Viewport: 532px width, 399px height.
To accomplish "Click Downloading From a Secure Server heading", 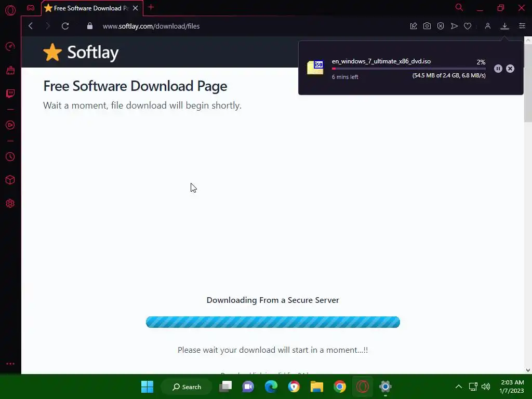I will click(x=273, y=300).
